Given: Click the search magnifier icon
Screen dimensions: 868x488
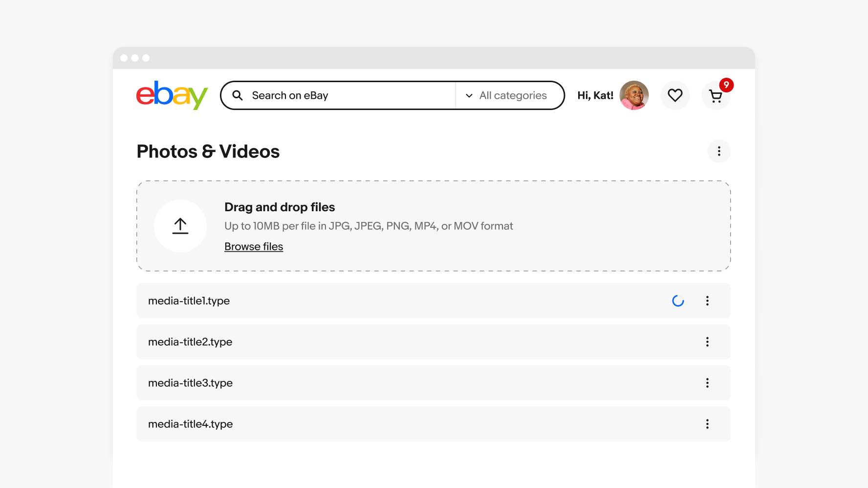Looking at the screenshot, I should coord(238,95).
